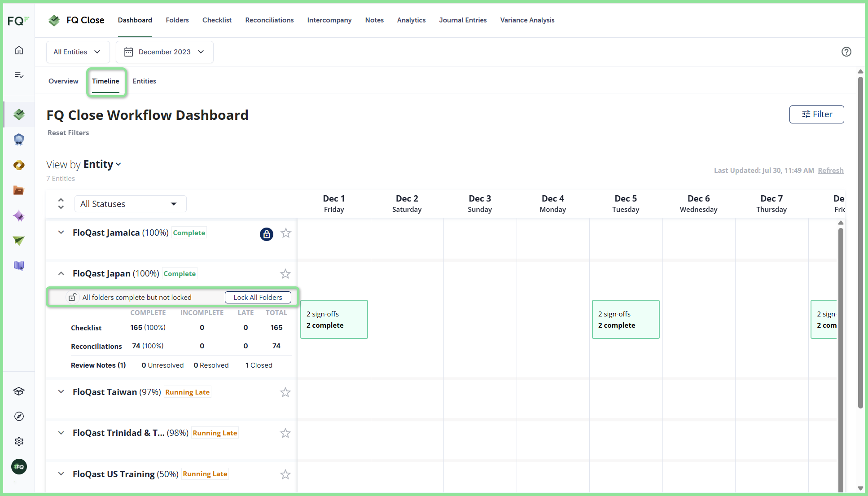Open the compass explore icon
Screen dimensions: 868x496
pyautogui.click(x=19, y=417)
